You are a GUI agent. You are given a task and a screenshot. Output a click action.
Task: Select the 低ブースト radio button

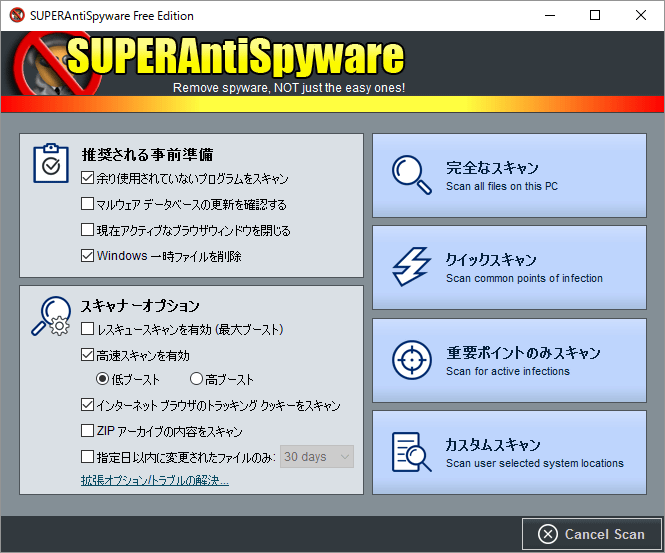point(102,379)
